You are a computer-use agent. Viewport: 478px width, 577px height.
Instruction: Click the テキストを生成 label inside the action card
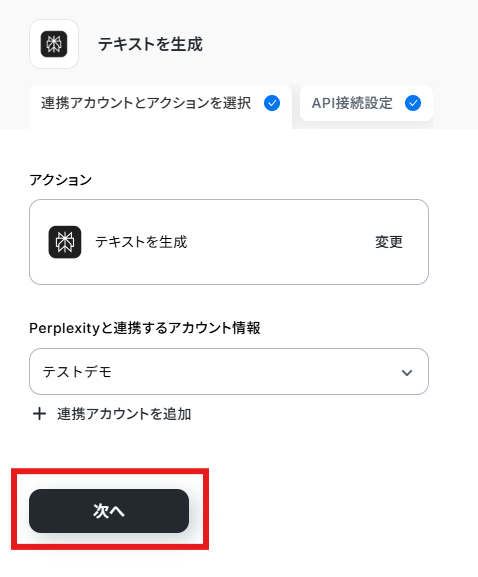coord(141,242)
